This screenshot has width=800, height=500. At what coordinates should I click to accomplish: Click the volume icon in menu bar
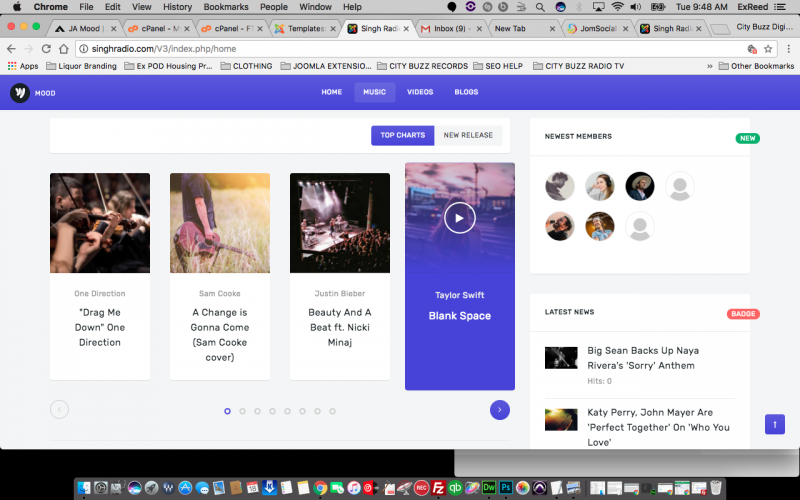tap(636, 7)
